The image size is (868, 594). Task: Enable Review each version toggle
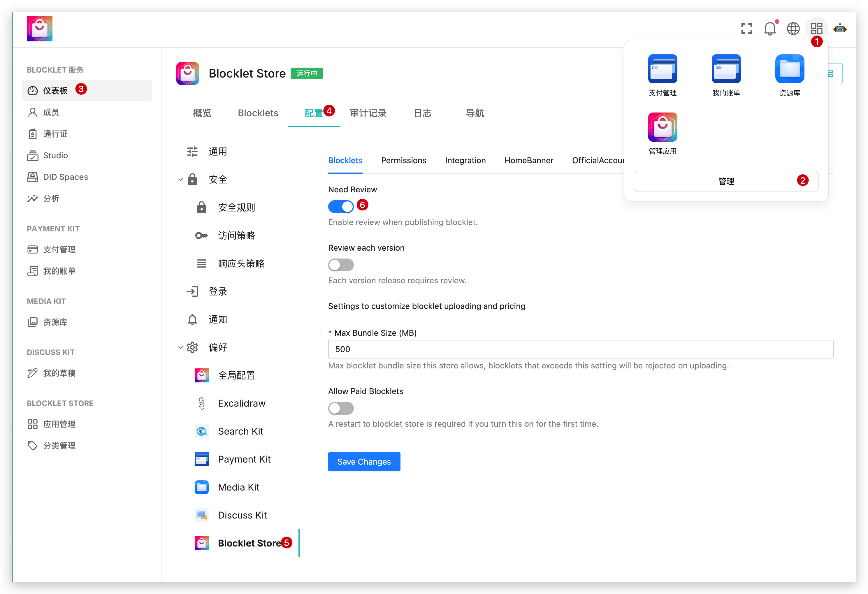tap(341, 265)
